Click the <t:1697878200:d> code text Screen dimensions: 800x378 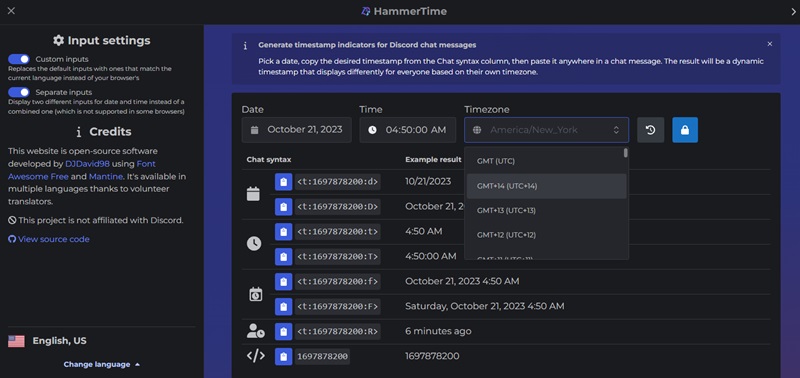click(338, 182)
